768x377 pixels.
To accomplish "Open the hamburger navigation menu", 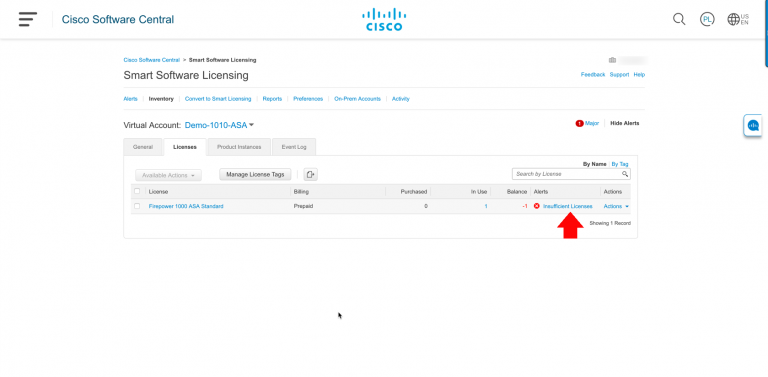I will point(28,19).
